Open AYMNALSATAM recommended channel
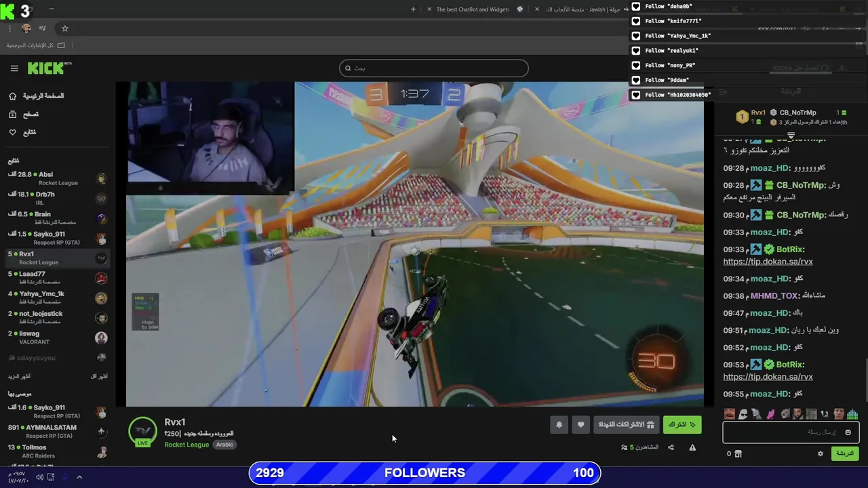Viewport: 868px width, 488px height. (57, 431)
